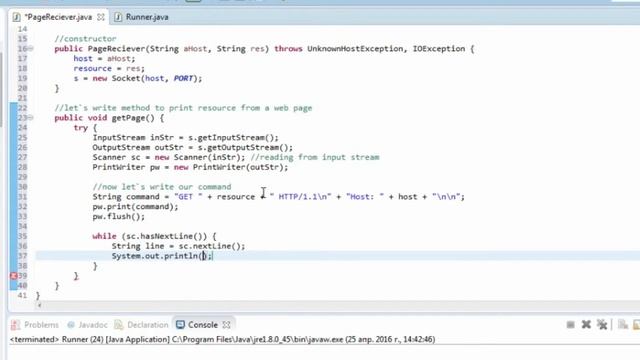Click the "HTTP/1.1\n" string literal
Image resolution: width=640 pixels, height=360 pixels.
300,197
